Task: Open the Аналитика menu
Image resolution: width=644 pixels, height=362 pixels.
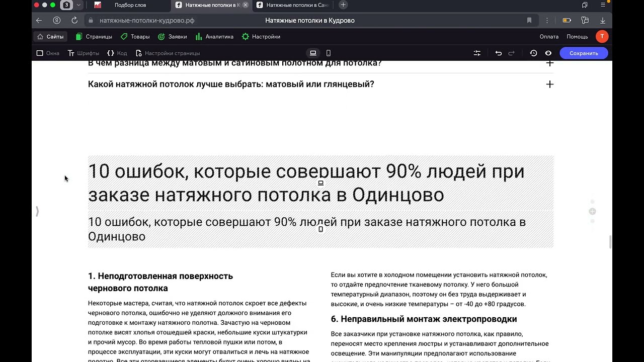Action: tap(214, 37)
